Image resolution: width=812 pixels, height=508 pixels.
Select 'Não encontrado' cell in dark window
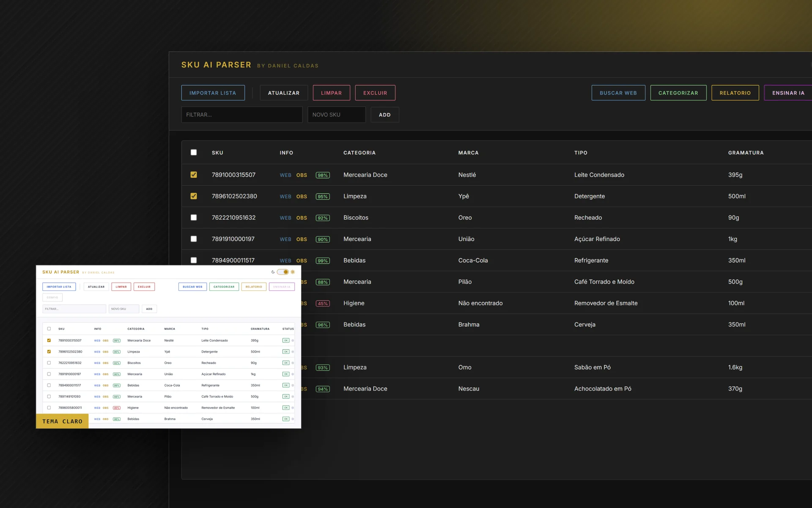[x=480, y=303]
